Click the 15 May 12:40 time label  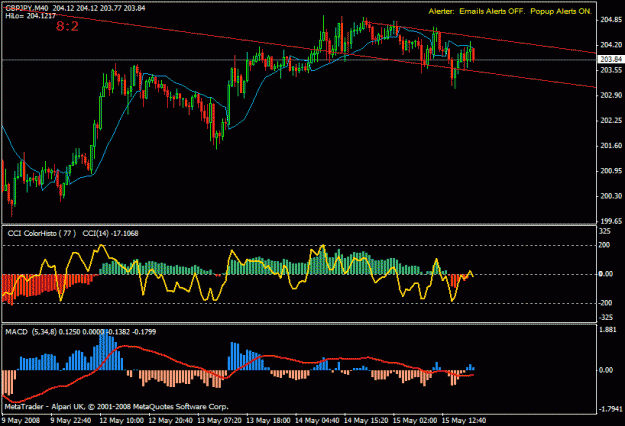(x=464, y=420)
